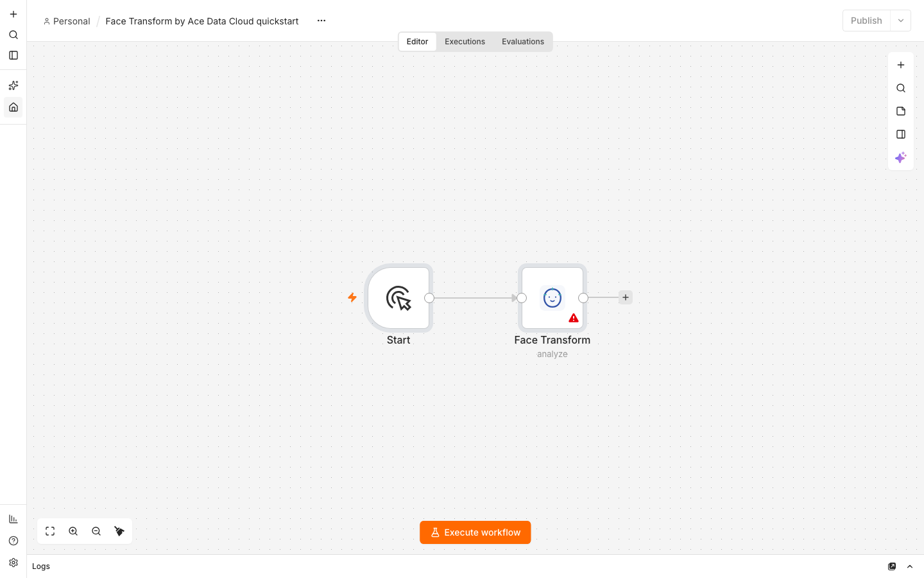924x578 pixels.
Task: Switch to the Executions tab
Action: pos(465,42)
